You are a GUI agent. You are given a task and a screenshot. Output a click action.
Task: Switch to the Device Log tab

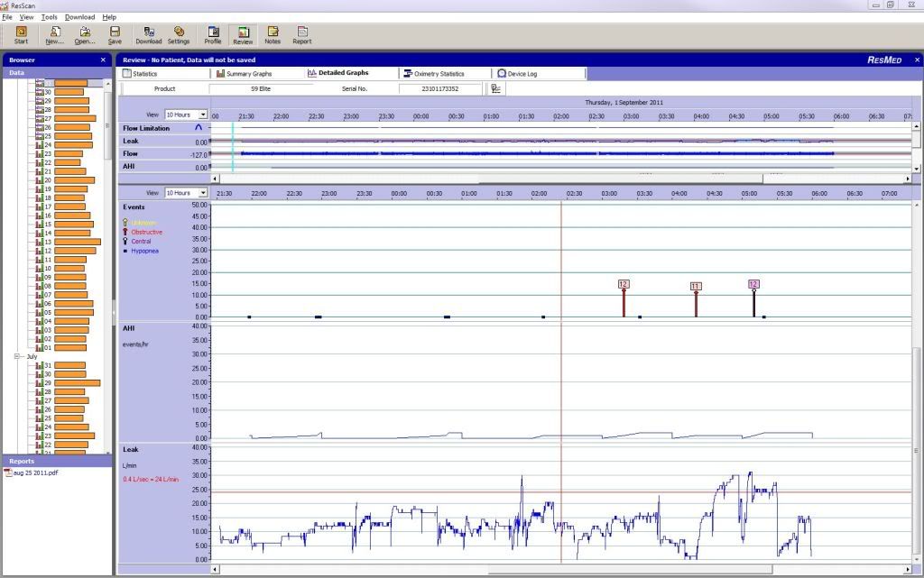540,74
